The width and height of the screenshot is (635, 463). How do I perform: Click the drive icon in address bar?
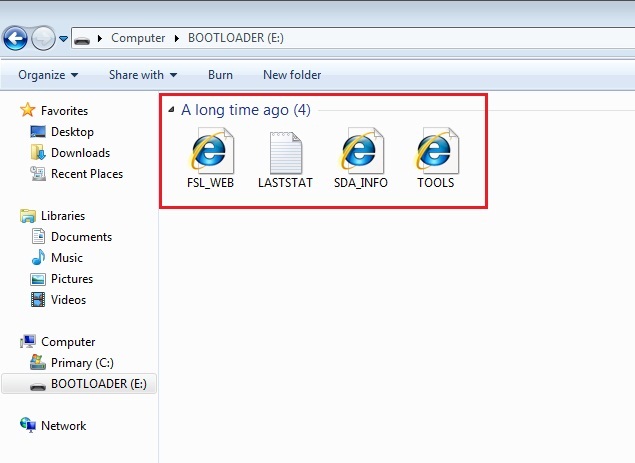[82, 40]
